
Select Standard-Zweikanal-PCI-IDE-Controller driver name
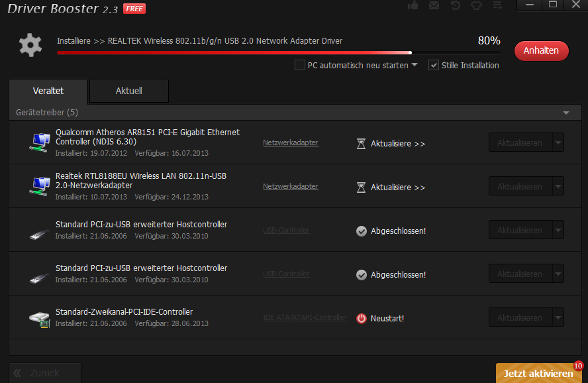pyautogui.click(x=124, y=311)
